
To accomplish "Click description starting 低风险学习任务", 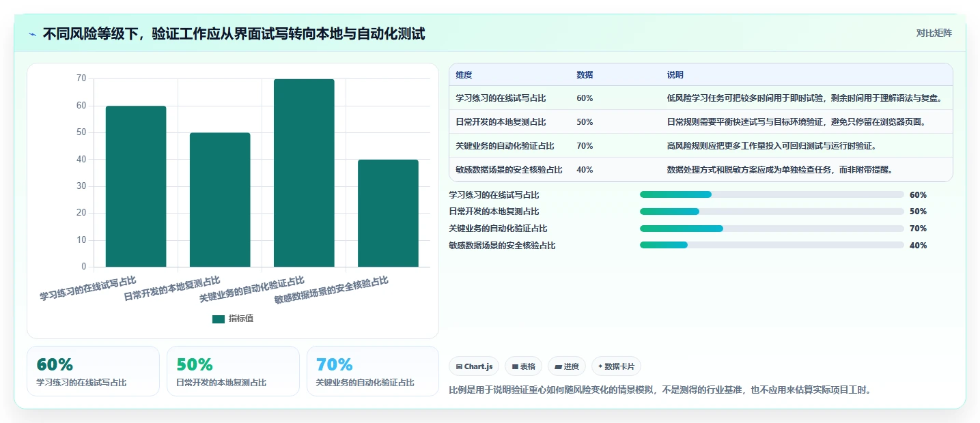I will pyautogui.click(x=805, y=98).
